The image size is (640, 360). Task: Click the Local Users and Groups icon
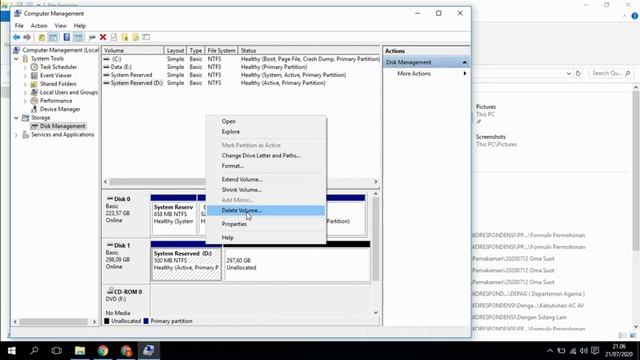(34, 92)
